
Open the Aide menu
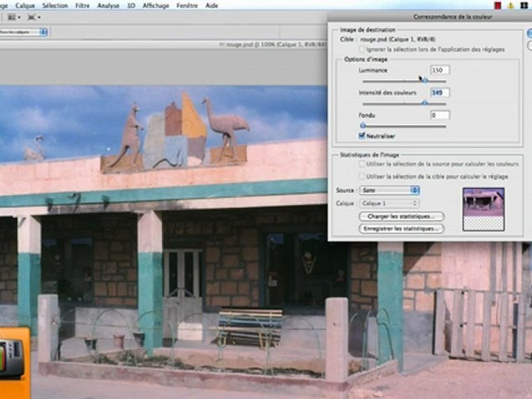click(x=212, y=6)
